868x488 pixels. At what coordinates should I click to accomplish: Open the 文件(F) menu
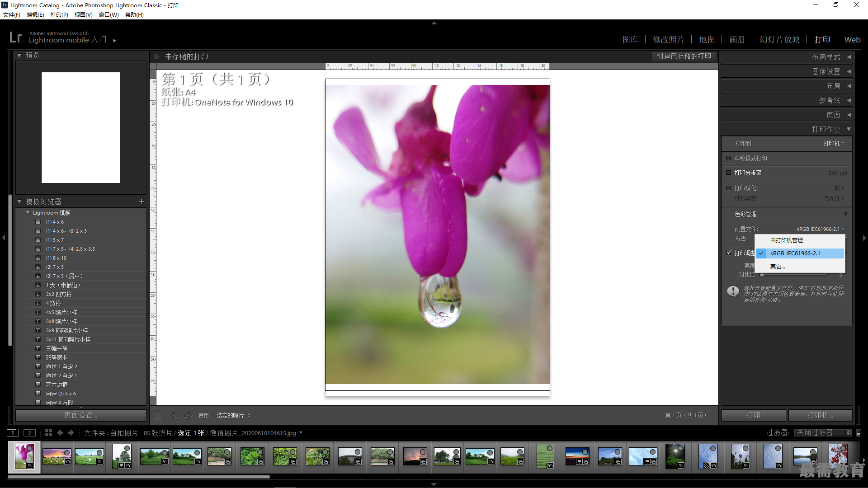click(12, 15)
